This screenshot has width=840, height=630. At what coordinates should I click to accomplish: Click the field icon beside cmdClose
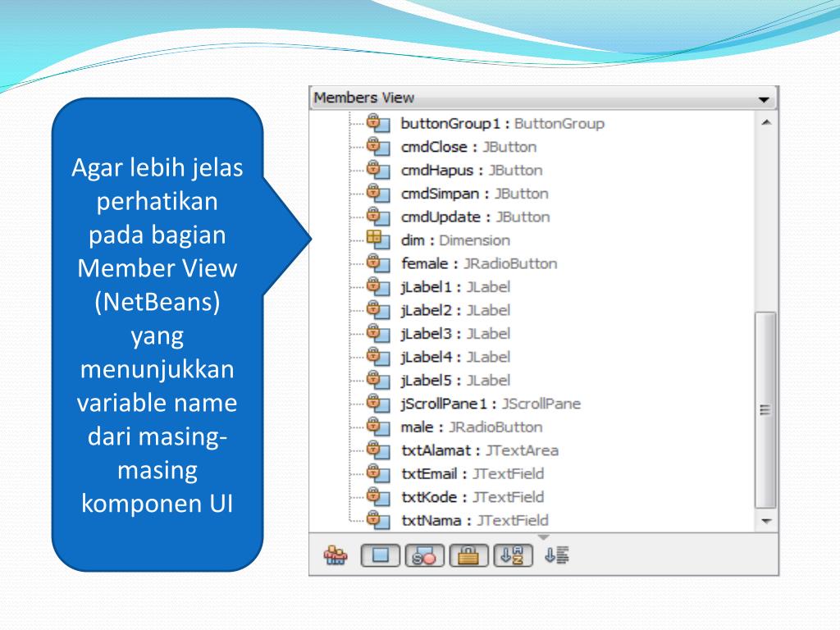378,146
